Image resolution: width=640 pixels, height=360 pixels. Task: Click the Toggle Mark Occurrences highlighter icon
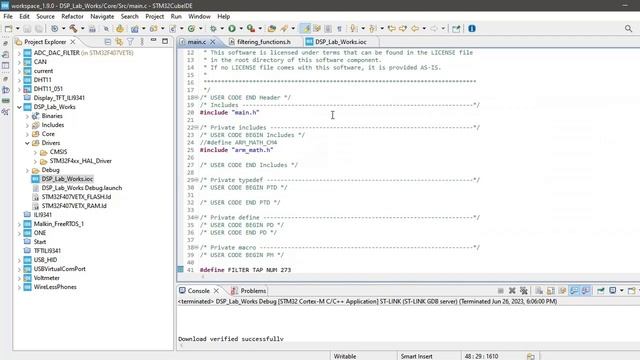305,29
